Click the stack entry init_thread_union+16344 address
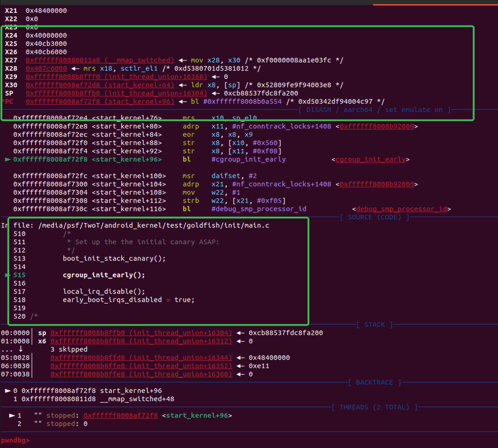 pyautogui.click(x=141, y=358)
